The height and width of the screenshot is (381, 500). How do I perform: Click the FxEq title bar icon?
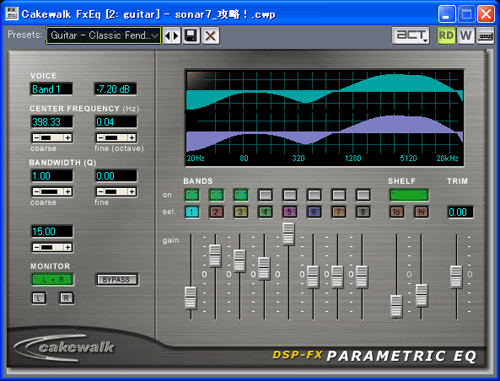coord(11,14)
